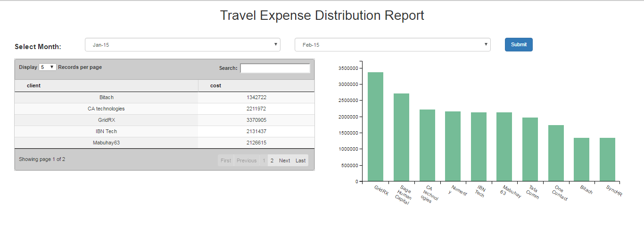
Task: Click the Select Month label
Action: [x=38, y=47]
